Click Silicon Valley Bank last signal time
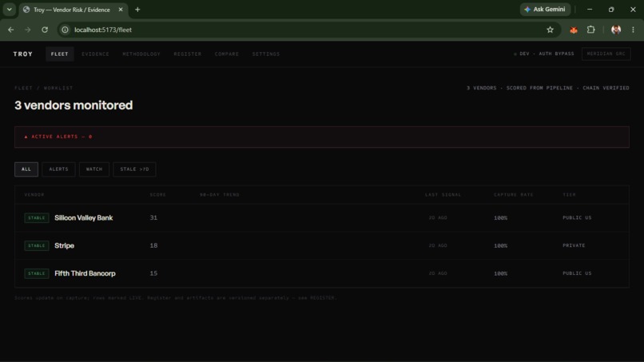Viewport: 644px width, 362px height. pyautogui.click(x=438, y=218)
